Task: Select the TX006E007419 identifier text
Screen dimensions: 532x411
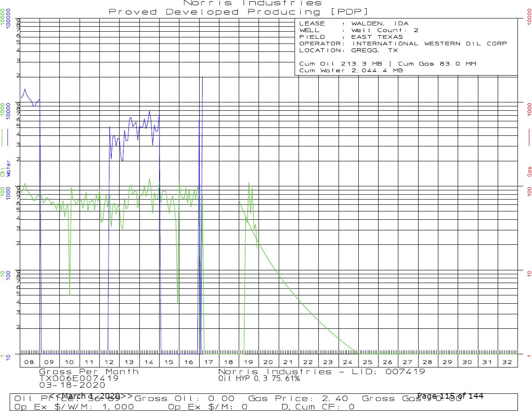Action: pyautogui.click(x=79, y=378)
